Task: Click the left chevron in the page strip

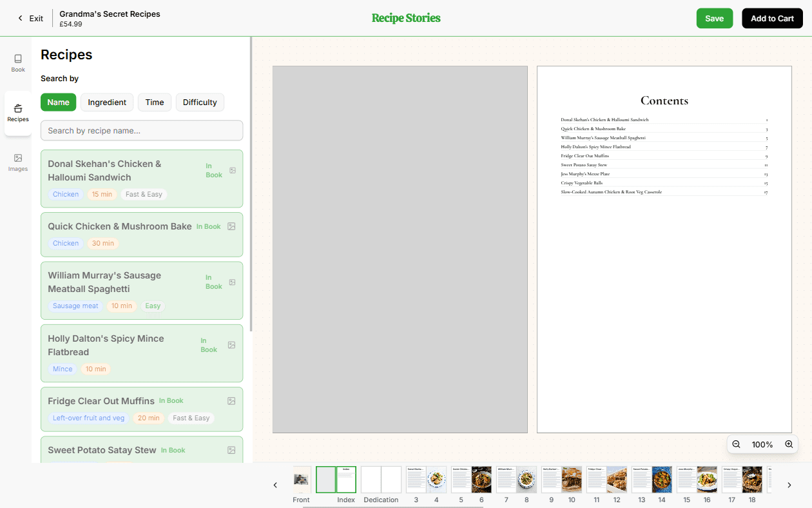Action: click(x=275, y=485)
